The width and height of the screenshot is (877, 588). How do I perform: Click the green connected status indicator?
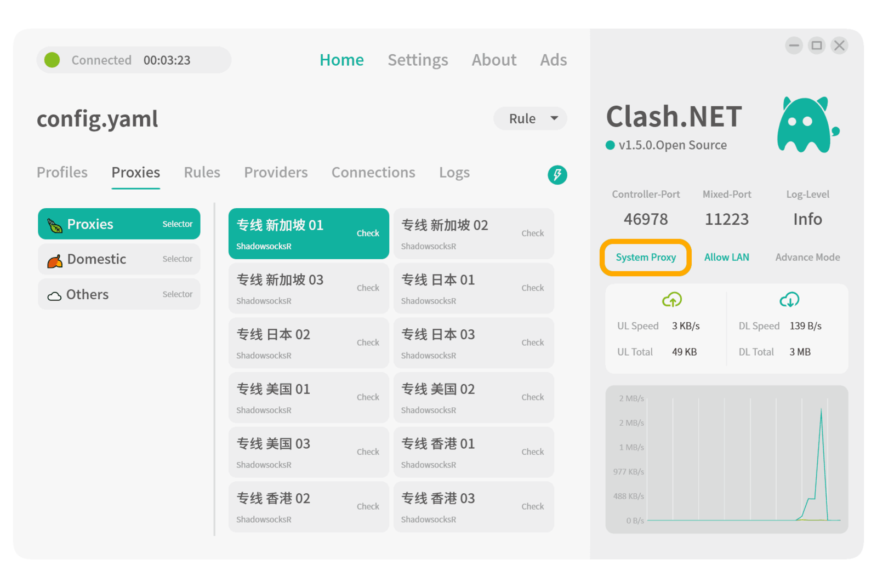52,60
